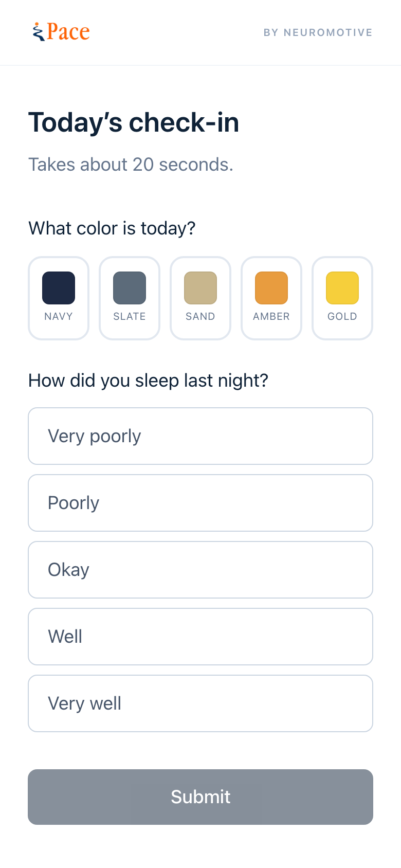Choose the Gold color swatch

point(342,298)
